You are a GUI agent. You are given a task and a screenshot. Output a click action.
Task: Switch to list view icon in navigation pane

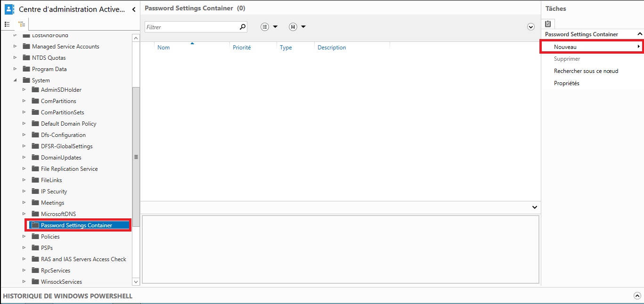7,24
